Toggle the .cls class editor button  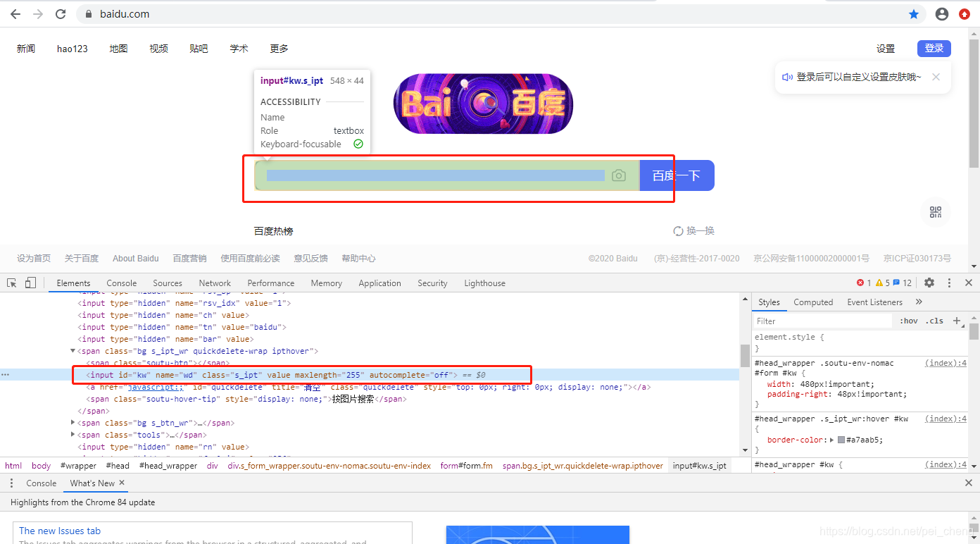point(934,321)
